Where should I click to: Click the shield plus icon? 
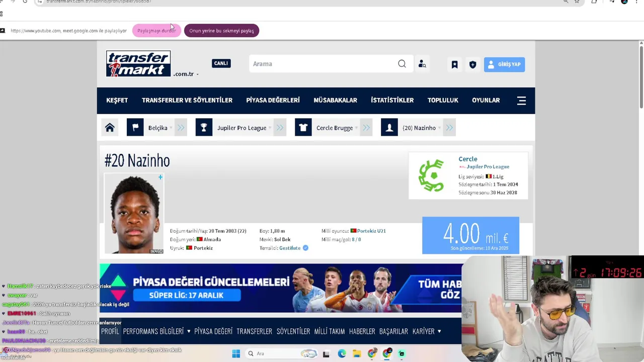472,64
